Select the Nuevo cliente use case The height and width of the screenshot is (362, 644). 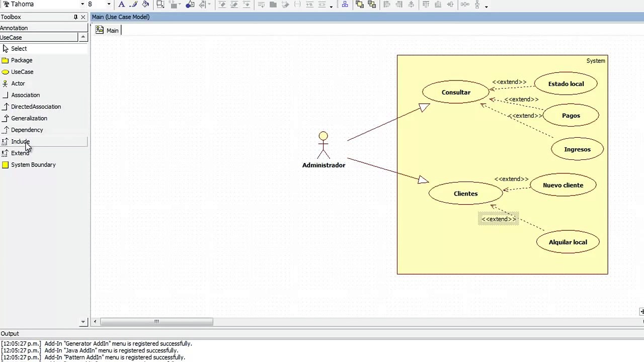point(563,185)
